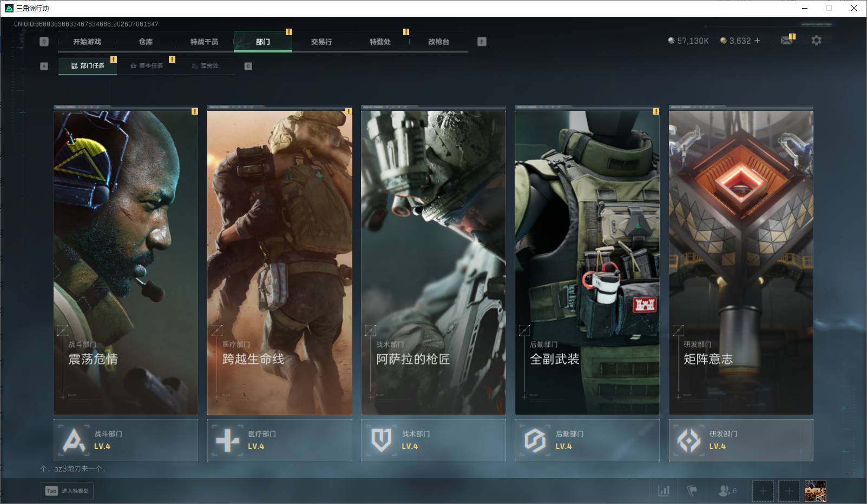Select the 战斗部门 LV.4 badge
The height and width of the screenshot is (504, 867).
(126, 440)
